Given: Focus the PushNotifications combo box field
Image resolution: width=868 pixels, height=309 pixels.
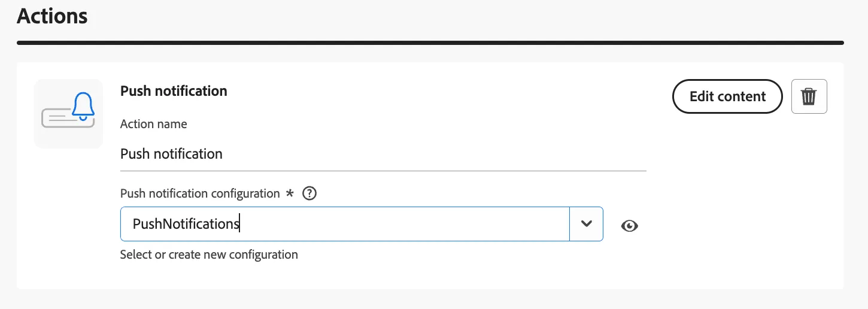Looking at the screenshot, I should (x=345, y=224).
